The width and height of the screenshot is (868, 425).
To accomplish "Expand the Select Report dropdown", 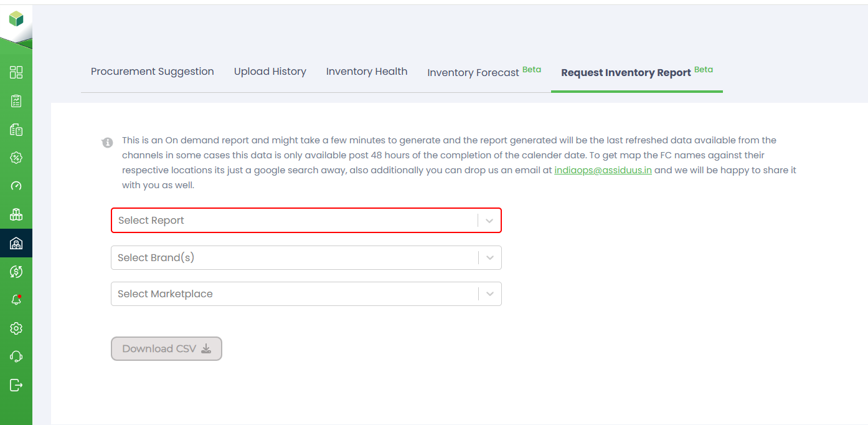I will point(306,221).
